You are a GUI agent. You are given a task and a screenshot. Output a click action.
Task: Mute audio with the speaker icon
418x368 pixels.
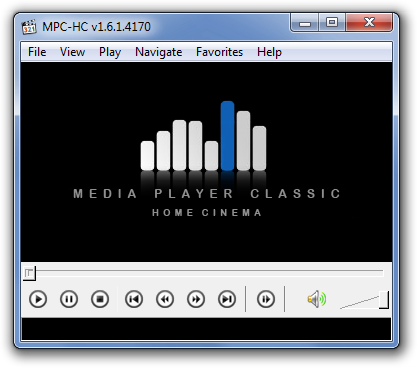[x=317, y=299]
